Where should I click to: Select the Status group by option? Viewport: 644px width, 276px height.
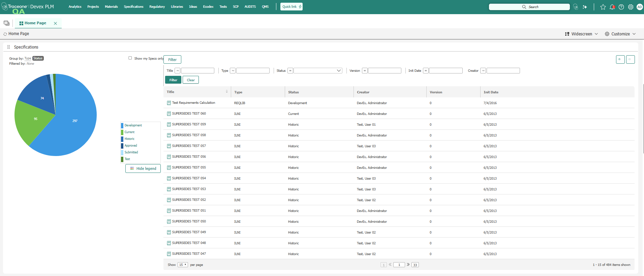click(x=38, y=58)
